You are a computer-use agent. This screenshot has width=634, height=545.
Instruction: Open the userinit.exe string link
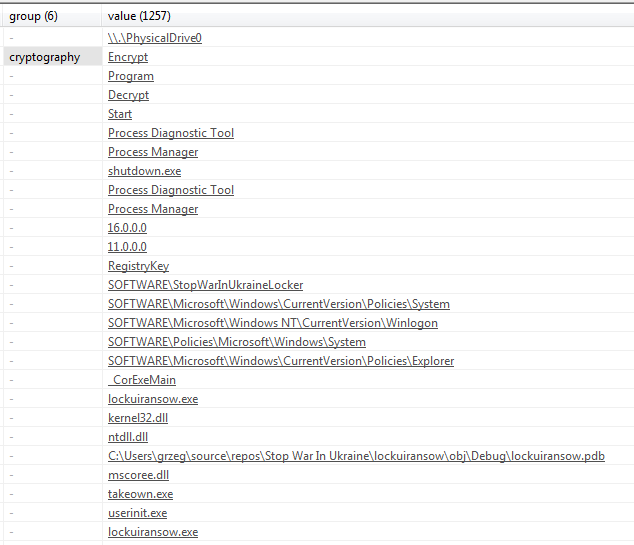(x=137, y=513)
